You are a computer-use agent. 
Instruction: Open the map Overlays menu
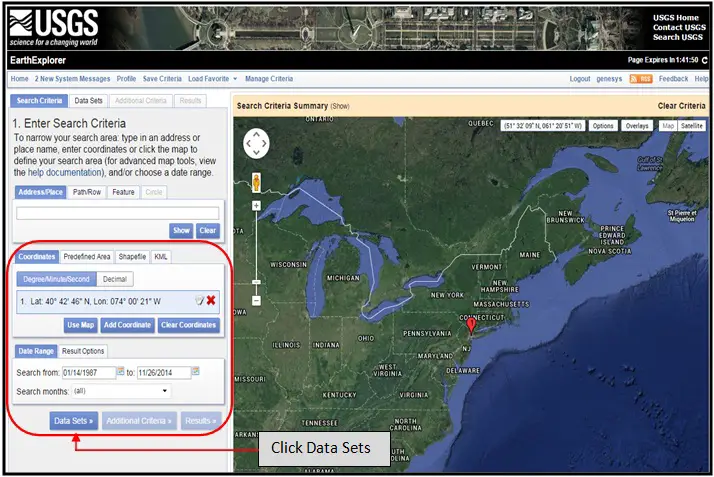(637, 126)
